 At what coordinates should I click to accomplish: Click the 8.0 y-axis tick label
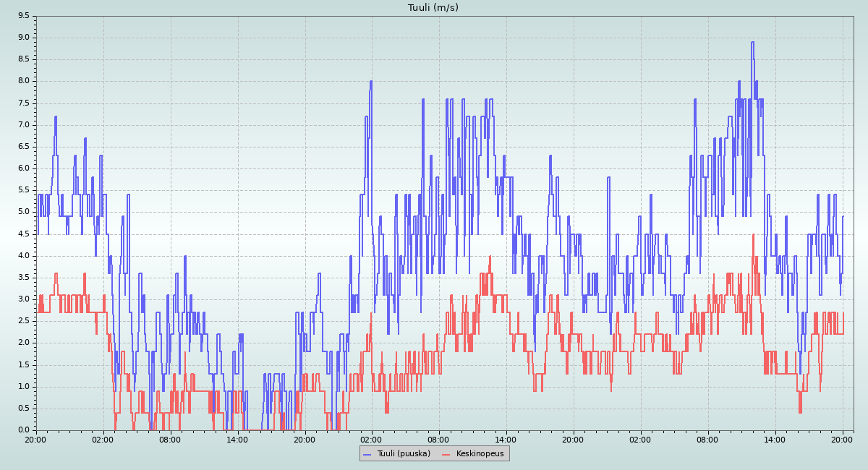click(24, 81)
